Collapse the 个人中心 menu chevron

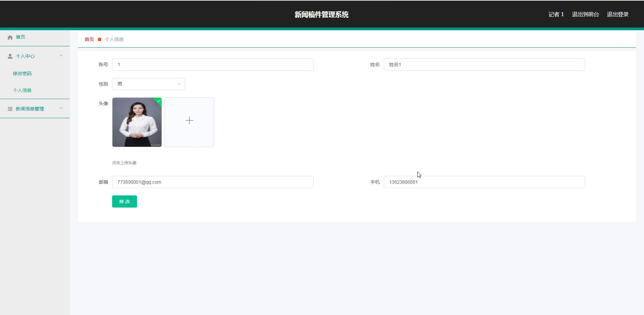click(x=61, y=56)
